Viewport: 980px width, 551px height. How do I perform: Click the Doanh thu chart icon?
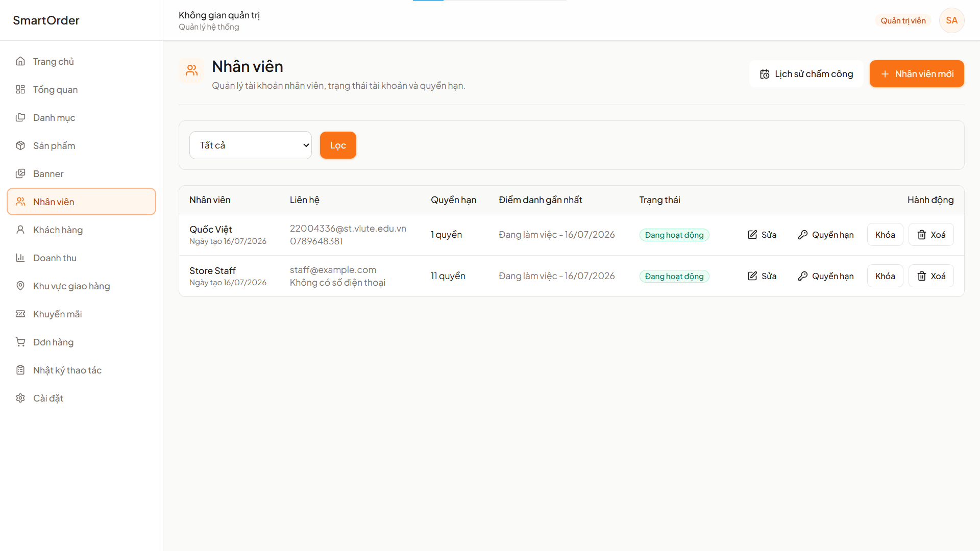20,258
